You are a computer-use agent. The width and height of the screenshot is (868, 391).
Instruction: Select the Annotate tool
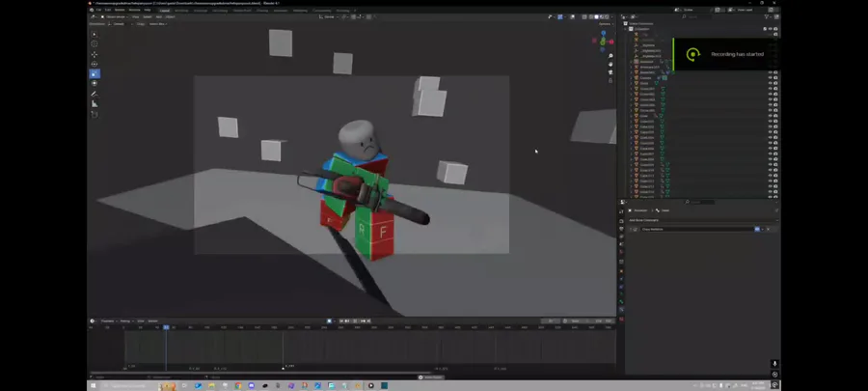[95, 95]
